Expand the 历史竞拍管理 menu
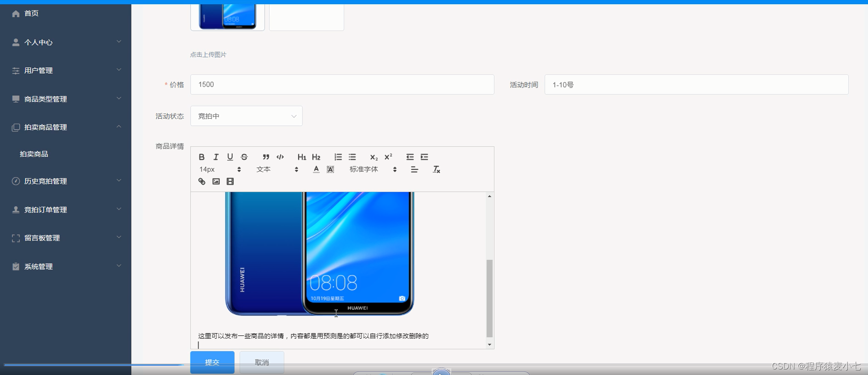This screenshot has height=375, width=868. point(66,181)
